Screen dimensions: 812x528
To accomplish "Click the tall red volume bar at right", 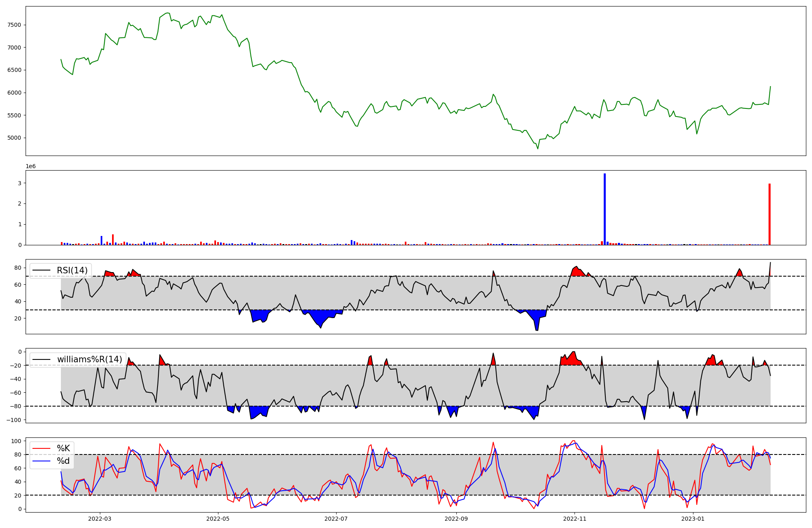I will coord(769,214).
